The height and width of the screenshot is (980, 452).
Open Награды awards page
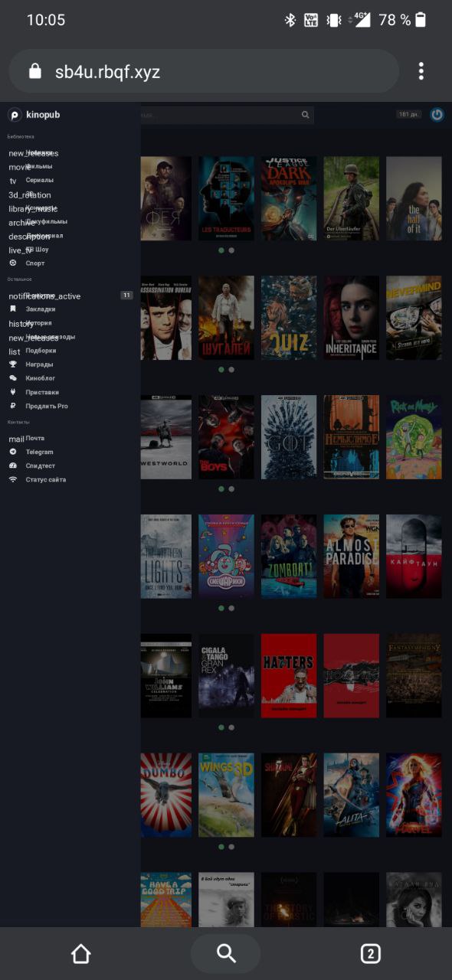39,364
